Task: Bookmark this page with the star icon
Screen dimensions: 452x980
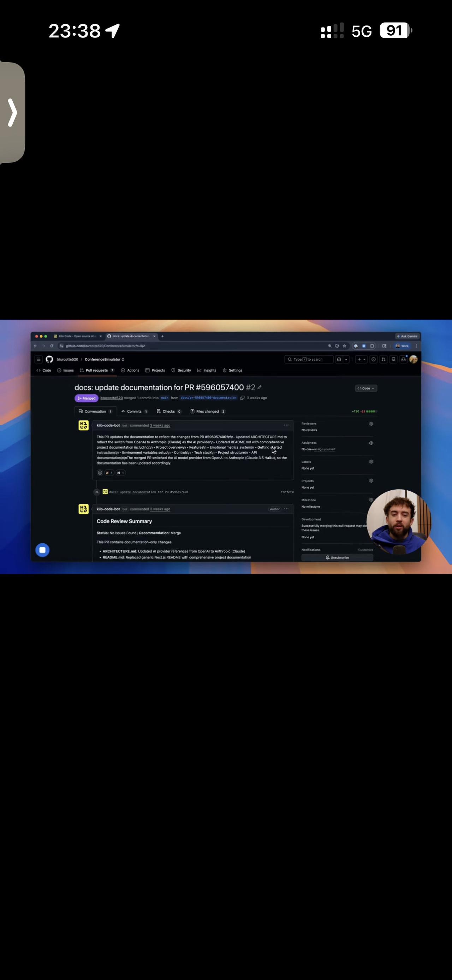Action: (x=344, y=346)
